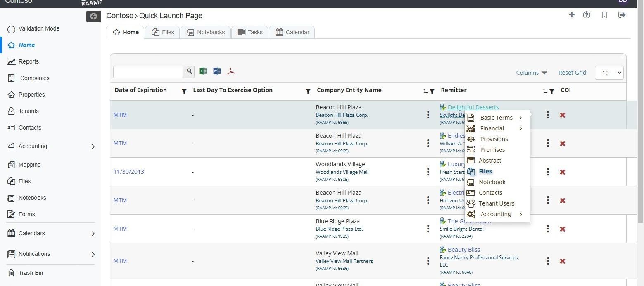Filter Last Day To Exercise Option column
This screenshot has width=644, height=286.
[308, 91]
